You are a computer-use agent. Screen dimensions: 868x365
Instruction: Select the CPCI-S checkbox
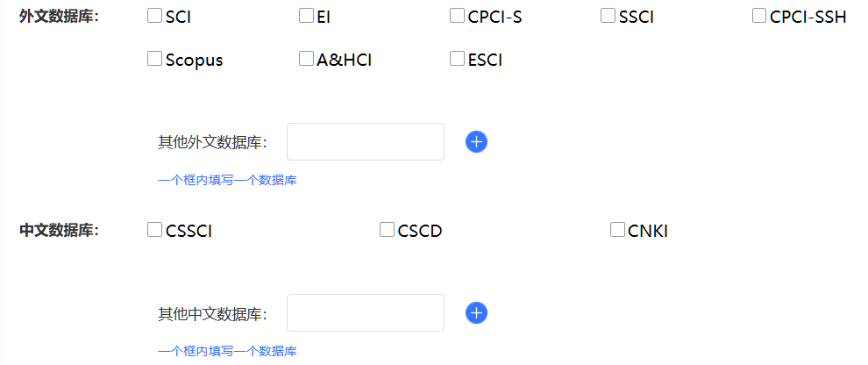(458, 16)
